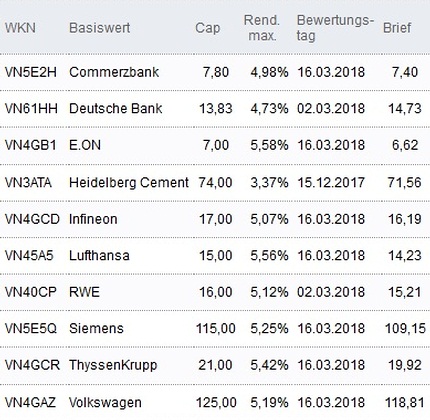Click E.ON max yield 5,58%

pyautogui.click(x=269, y=145)
